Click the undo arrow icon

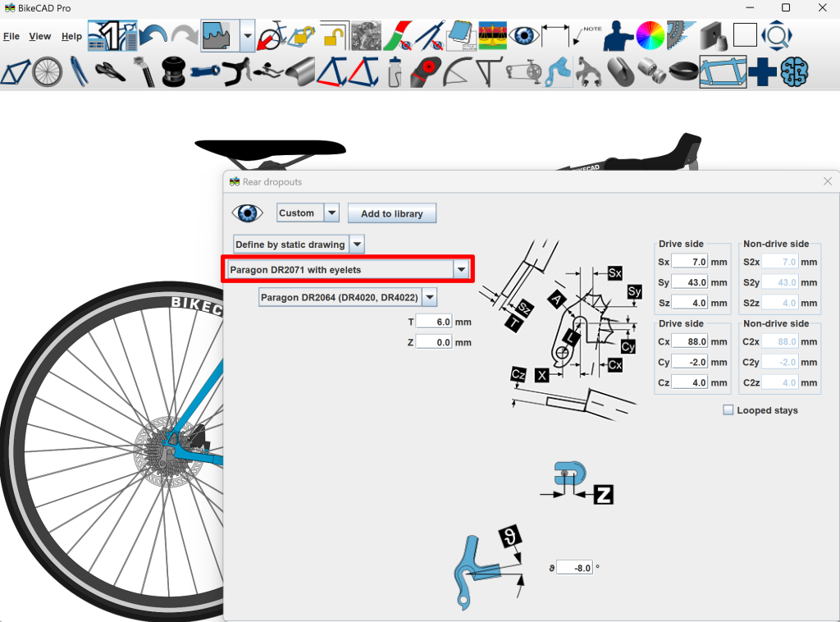[153, 36]
